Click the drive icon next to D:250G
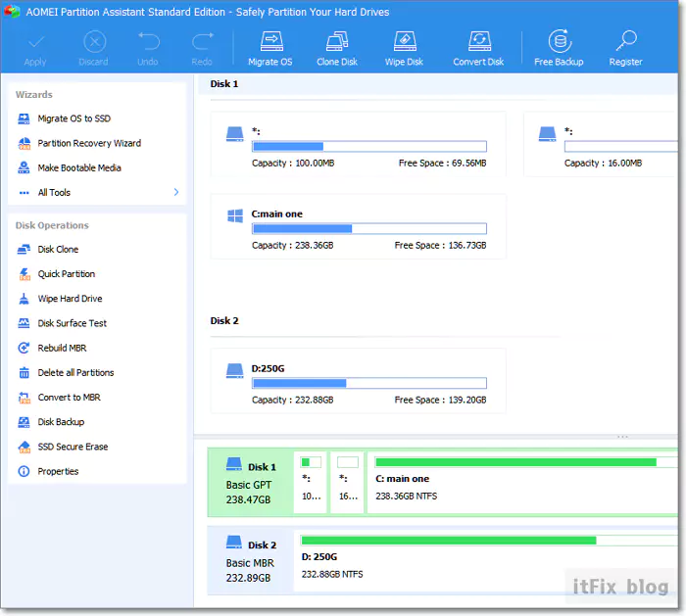This screenshot has height=616, width=686. (x=235, y=371)
